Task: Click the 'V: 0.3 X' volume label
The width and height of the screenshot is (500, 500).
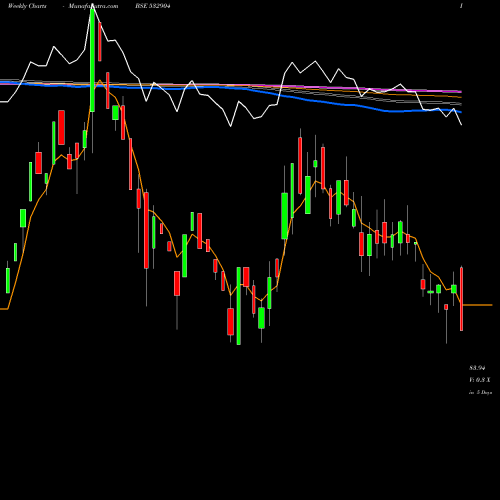Action: pos(480,380)
